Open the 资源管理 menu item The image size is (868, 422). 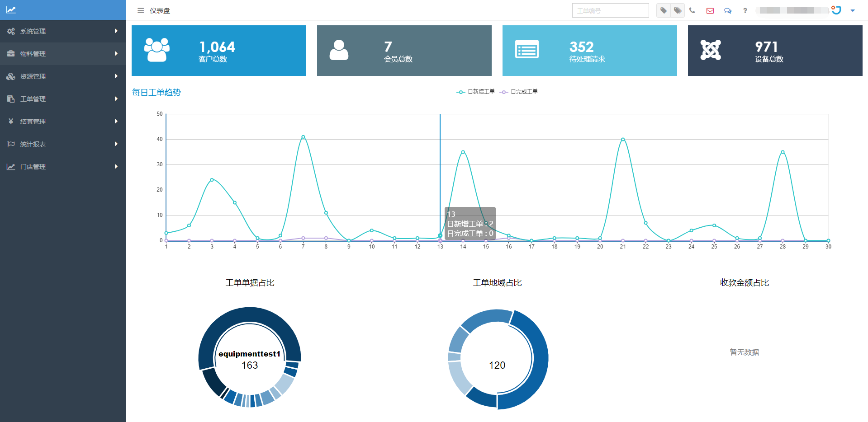point(63,76)
